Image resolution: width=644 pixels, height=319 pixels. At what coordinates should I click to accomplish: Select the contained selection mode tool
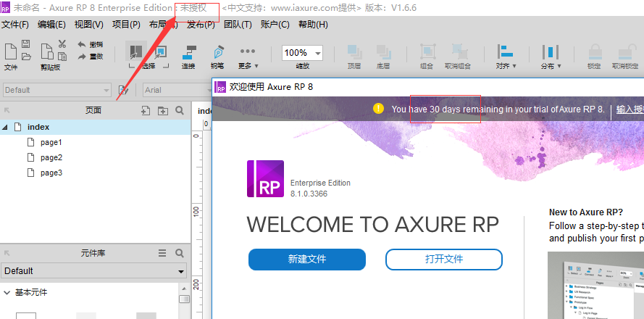point(160,52)
